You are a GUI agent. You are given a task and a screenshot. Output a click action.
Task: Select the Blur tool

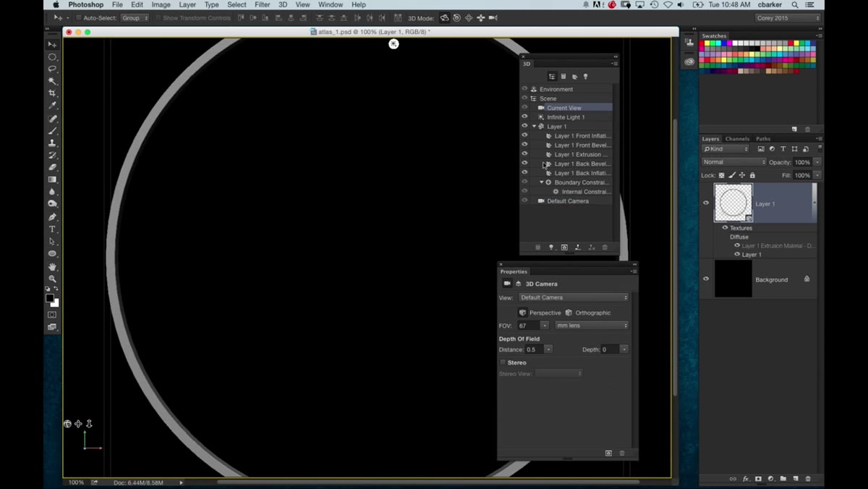(52, 192)
